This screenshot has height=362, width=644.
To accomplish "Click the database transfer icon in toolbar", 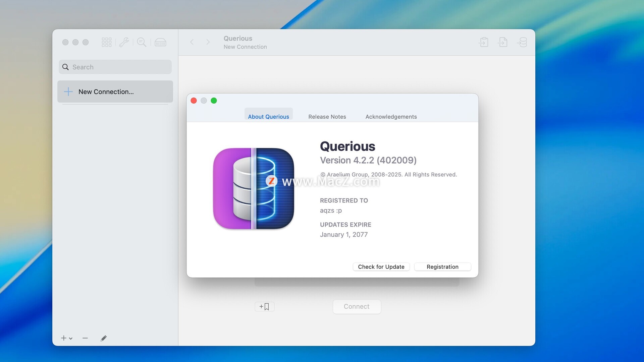I will coord(522,42).
